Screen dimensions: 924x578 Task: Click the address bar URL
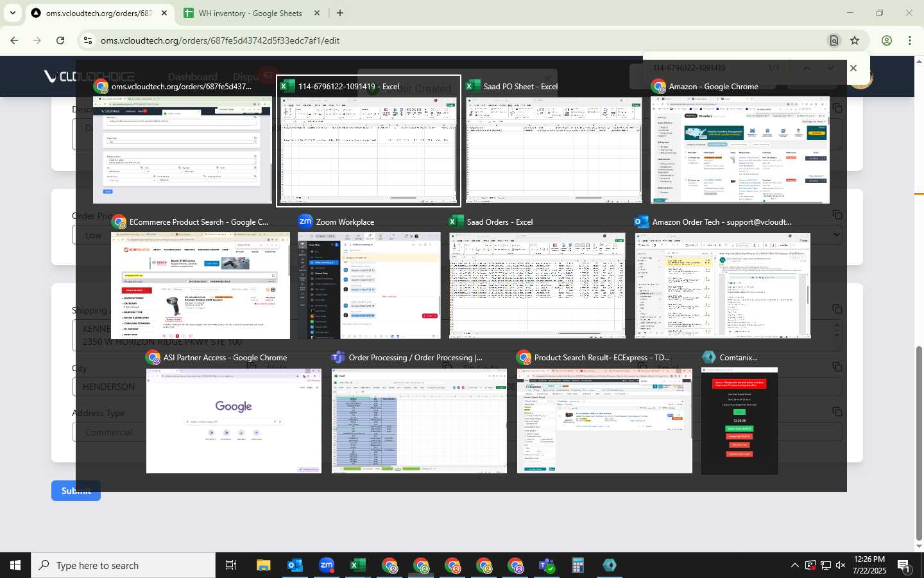220,40
